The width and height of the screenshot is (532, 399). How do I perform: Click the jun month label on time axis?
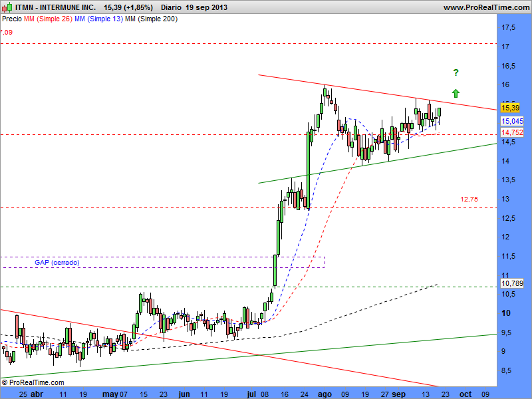(184, 394)
